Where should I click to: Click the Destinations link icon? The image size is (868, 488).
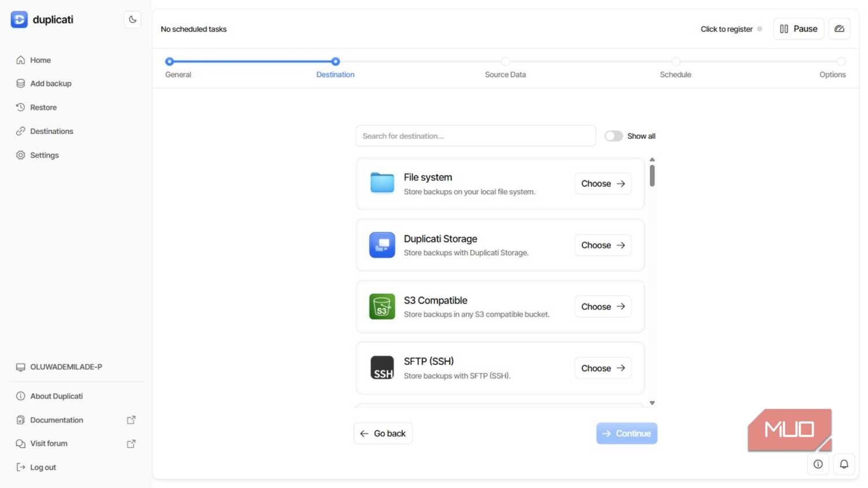21,131
